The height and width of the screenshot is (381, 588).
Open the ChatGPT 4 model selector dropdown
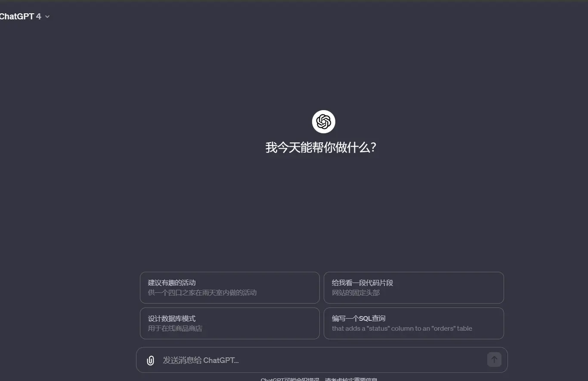click(25, 17)
